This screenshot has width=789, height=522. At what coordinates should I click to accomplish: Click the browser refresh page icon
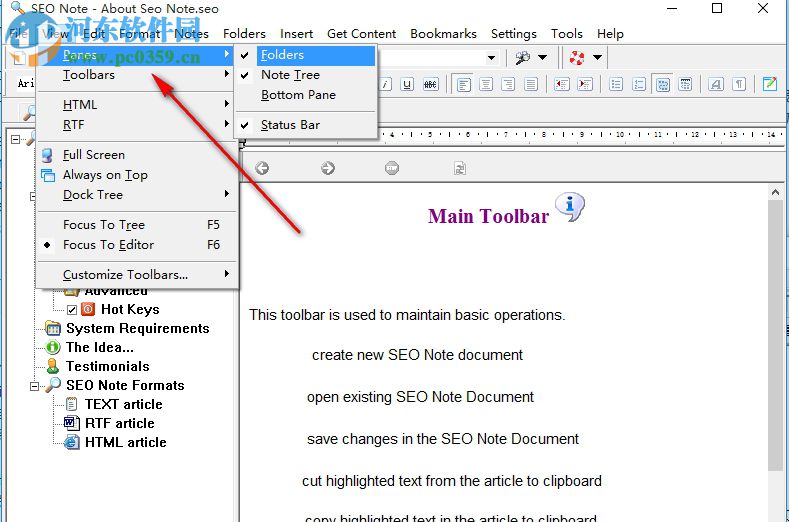point(459,168)
